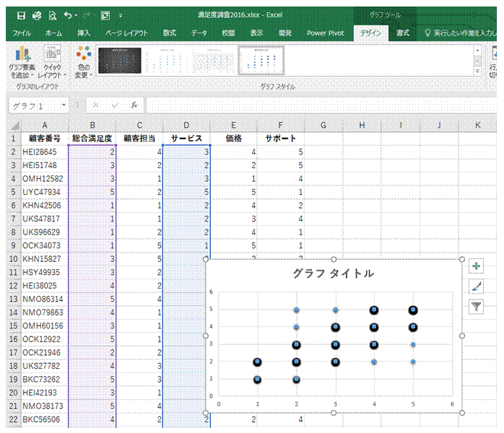The image size is (504, 433).
Task: Open the 書式 chart tools tab
Action: click(x=403, y=33)
